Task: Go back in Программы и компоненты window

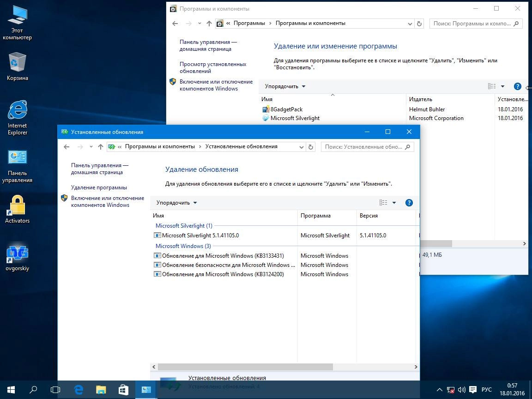Action: tap(175, 24)
